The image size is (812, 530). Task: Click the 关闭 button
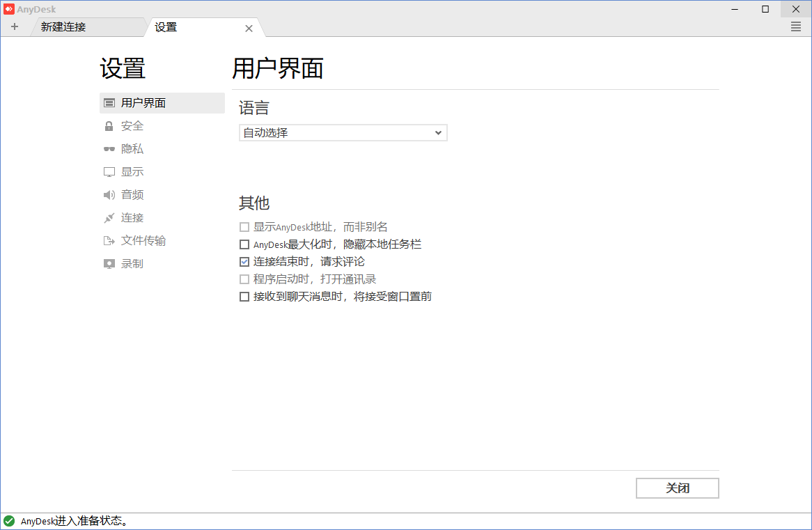pos(678,488)
